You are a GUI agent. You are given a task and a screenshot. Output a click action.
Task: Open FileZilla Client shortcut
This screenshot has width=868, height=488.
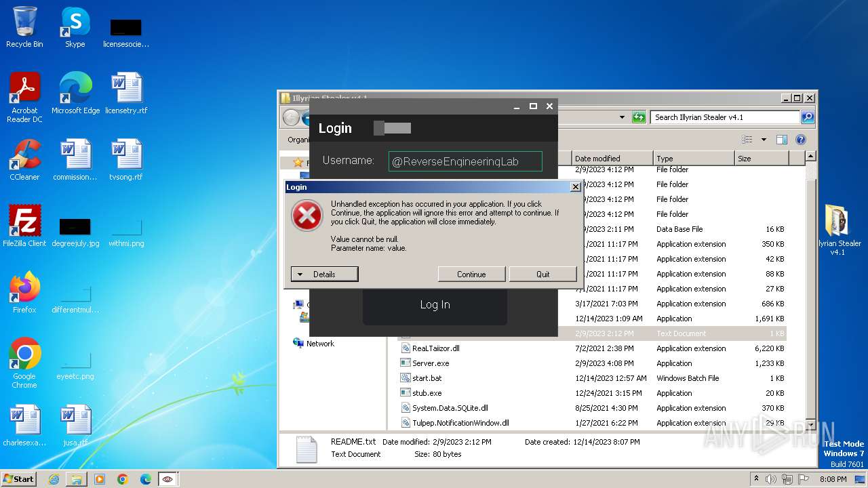tap(24, 226)
